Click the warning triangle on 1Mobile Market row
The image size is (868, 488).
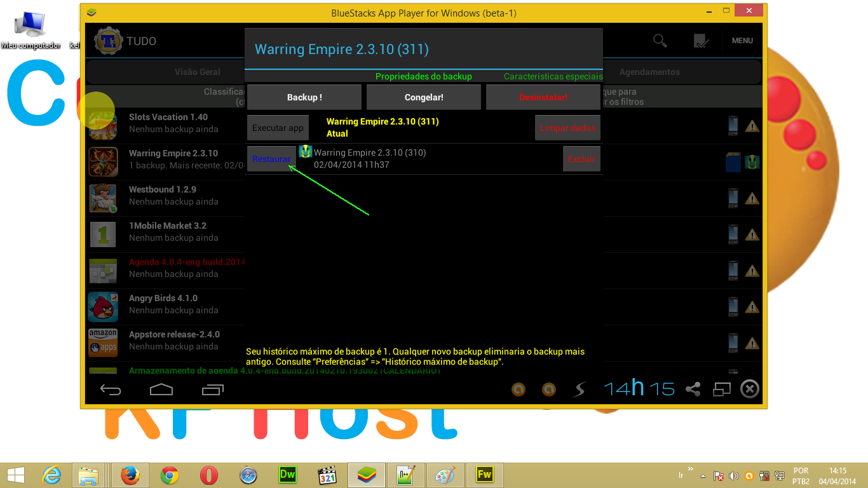click(x=752, y=234)
